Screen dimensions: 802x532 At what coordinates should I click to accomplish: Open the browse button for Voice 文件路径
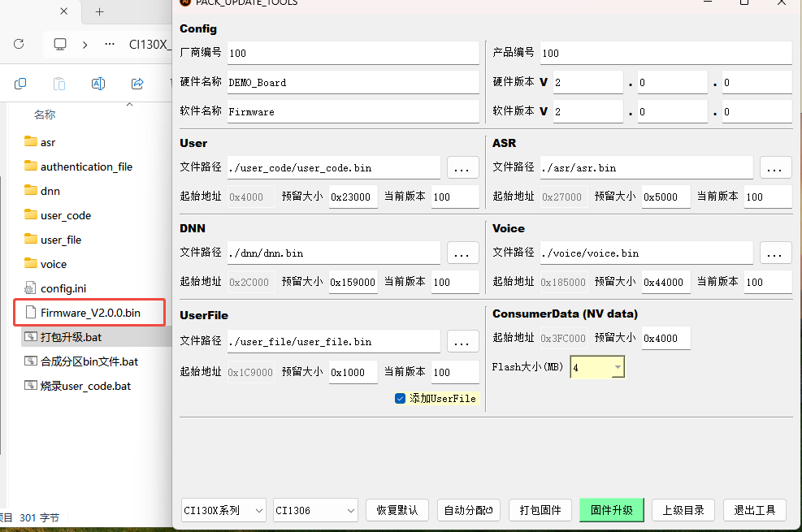pyautogui.click(x=775, y=253)
